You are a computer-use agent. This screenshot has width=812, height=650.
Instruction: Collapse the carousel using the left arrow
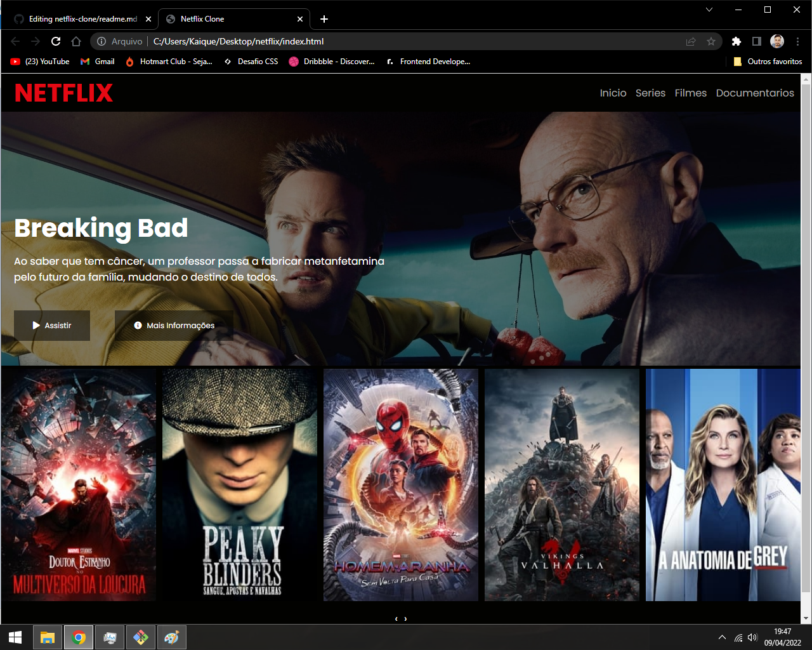click(x=395, y=618)
